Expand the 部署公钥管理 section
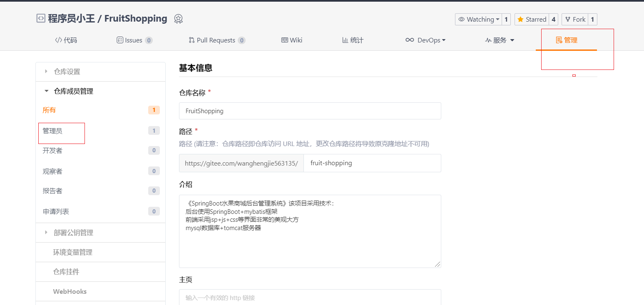 click(x=73, y=233)
